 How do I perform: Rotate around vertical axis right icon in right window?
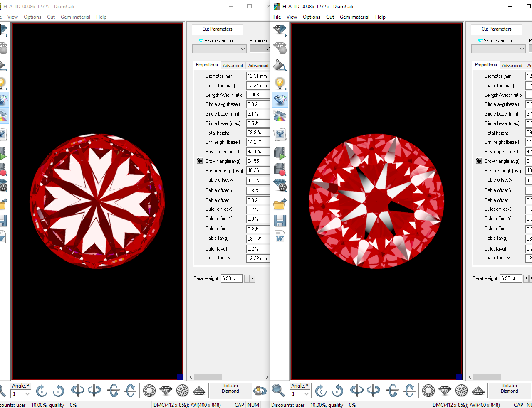pyautogui.click(x=374, y=391)
